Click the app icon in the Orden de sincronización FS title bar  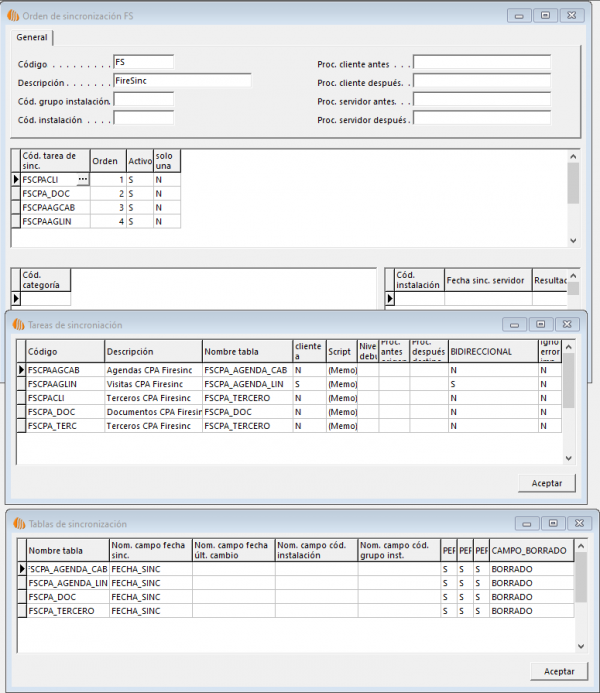tap(12, 15)
